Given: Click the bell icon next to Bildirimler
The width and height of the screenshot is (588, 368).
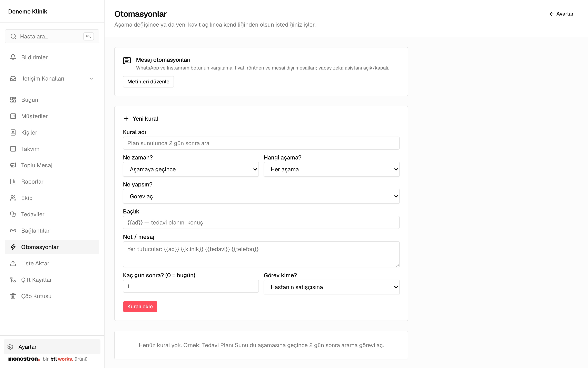Looking at the screenshot, I should click(13, 57).
